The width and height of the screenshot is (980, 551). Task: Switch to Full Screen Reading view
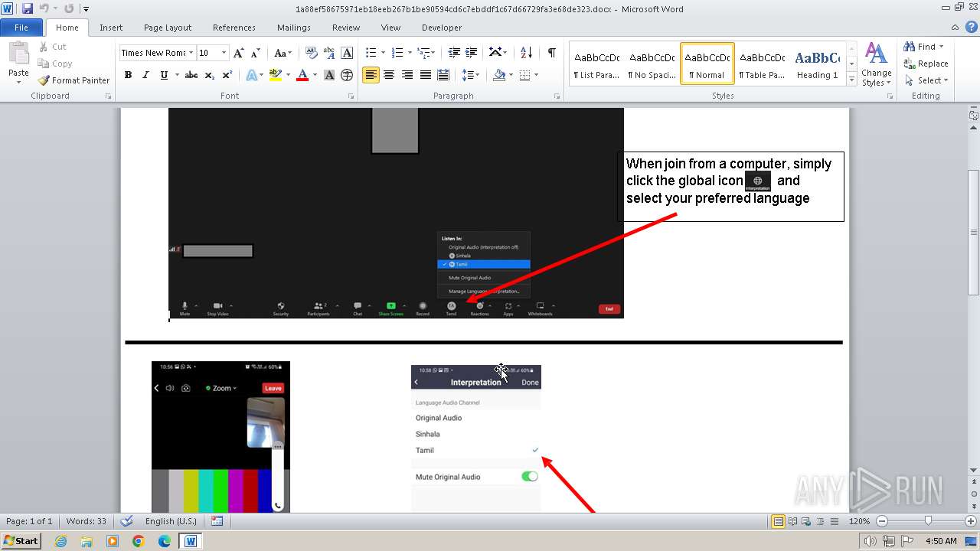[792, 521]
